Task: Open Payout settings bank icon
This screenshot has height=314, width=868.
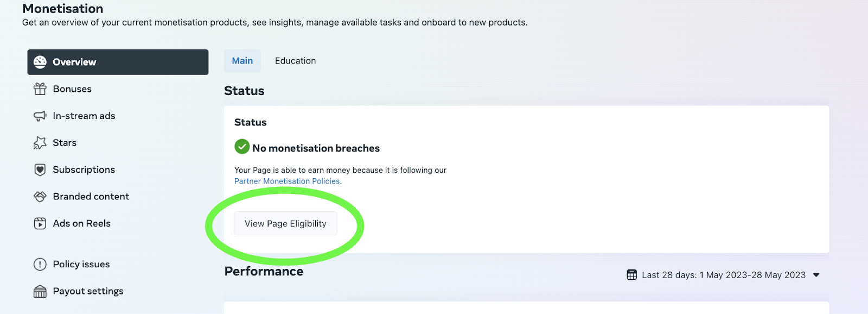Action: coord(40,291)
